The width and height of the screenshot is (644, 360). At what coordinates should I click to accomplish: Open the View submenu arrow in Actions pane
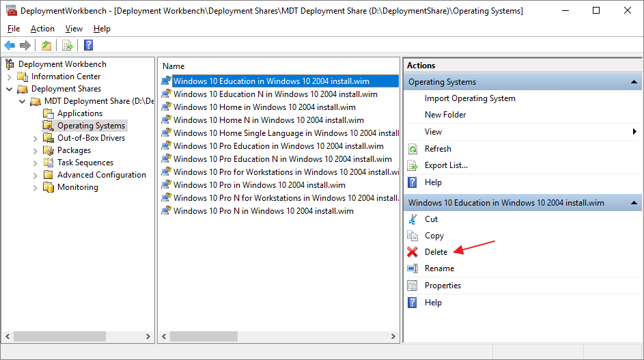634,132
